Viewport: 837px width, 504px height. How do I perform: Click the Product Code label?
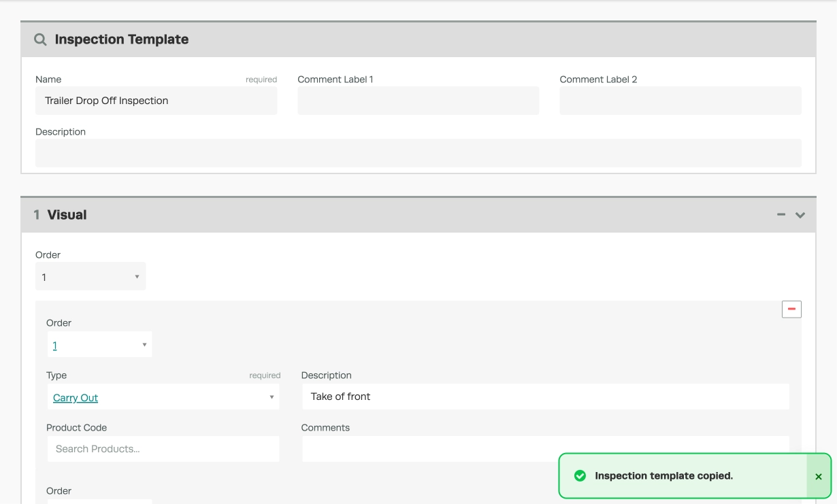(x=76, y=428)
